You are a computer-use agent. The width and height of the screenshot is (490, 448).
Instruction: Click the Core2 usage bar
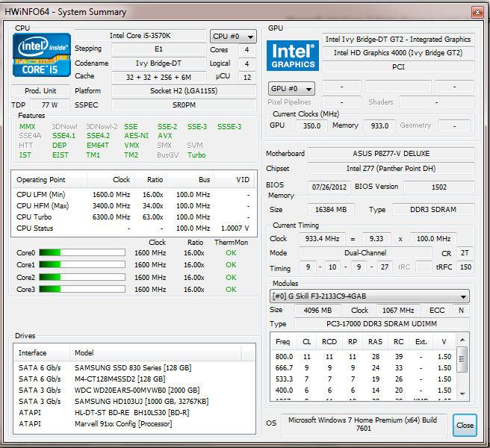click(82, 277)
